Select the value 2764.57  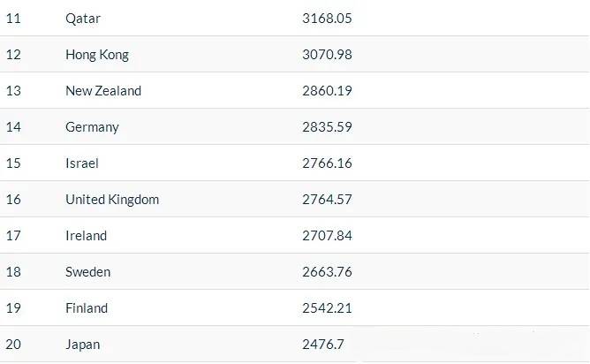327,199
